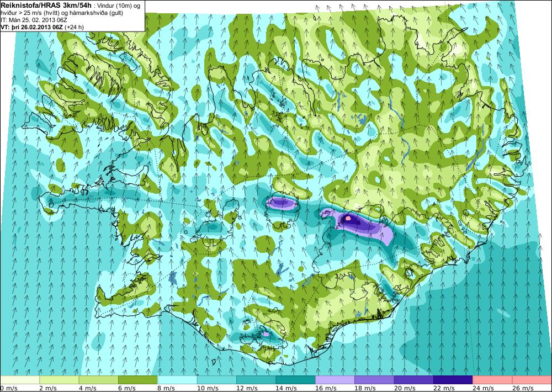Click the "14 m/s" legend label
The image size is (552, 392).
[286, 388]
